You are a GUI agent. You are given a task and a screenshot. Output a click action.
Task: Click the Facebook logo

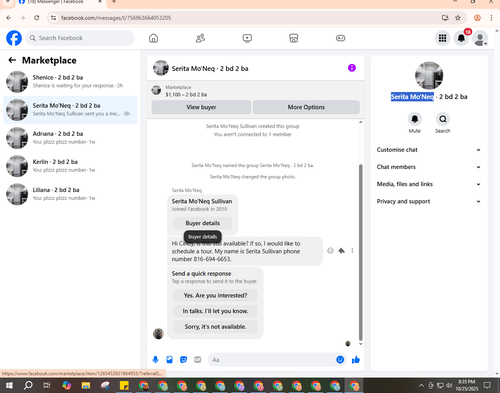pos(14,38)
